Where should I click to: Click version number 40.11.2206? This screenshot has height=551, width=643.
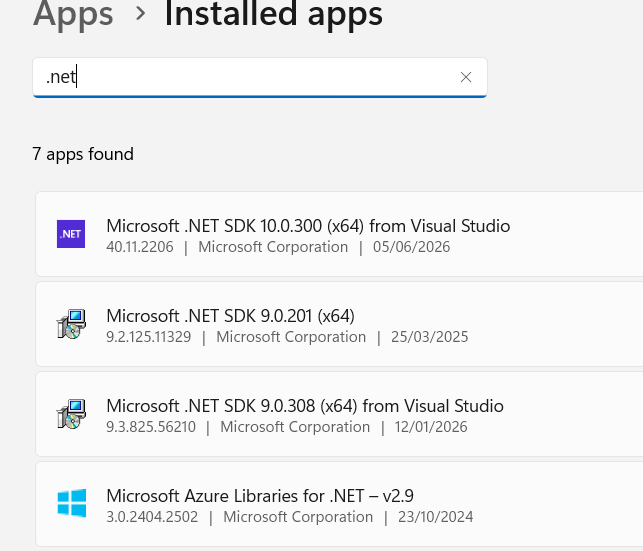[x=140, y=247]
